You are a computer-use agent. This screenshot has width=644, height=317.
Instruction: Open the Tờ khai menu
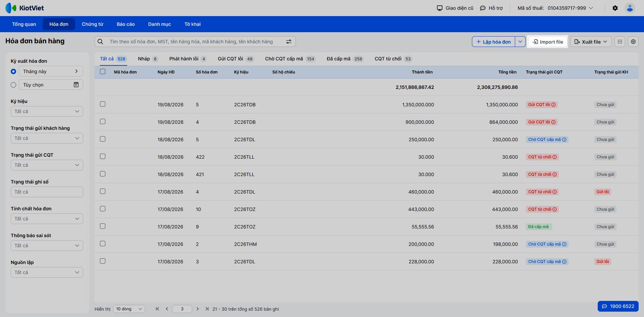pyautogui.click(x=193, y=24)
